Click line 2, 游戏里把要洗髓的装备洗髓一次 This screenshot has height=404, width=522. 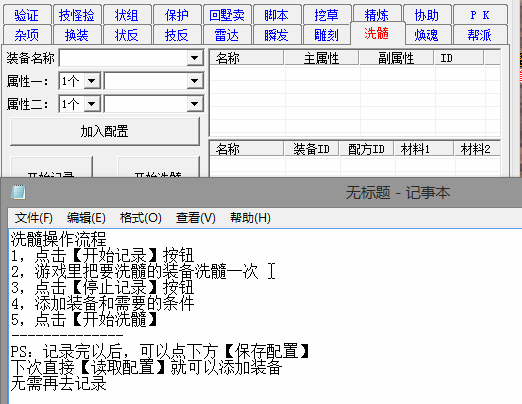[135, 271]
